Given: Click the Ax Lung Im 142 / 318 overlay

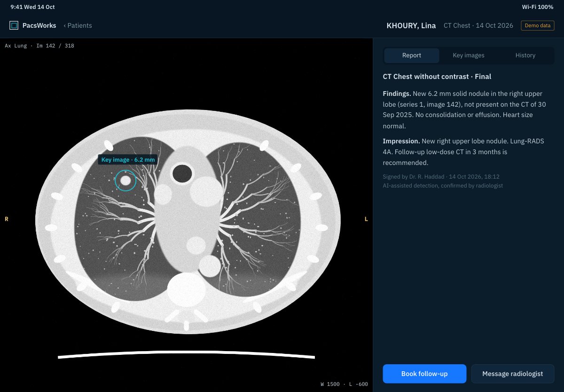Looking at the screenshot, I should [x=39, y=46].
